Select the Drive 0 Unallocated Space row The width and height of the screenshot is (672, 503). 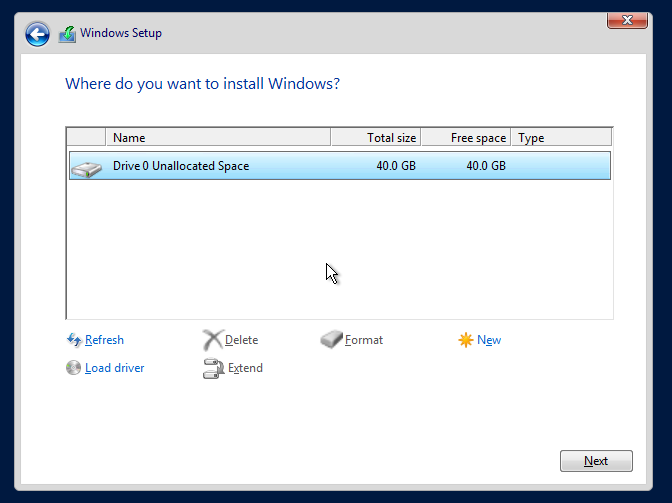coord(340,165)
